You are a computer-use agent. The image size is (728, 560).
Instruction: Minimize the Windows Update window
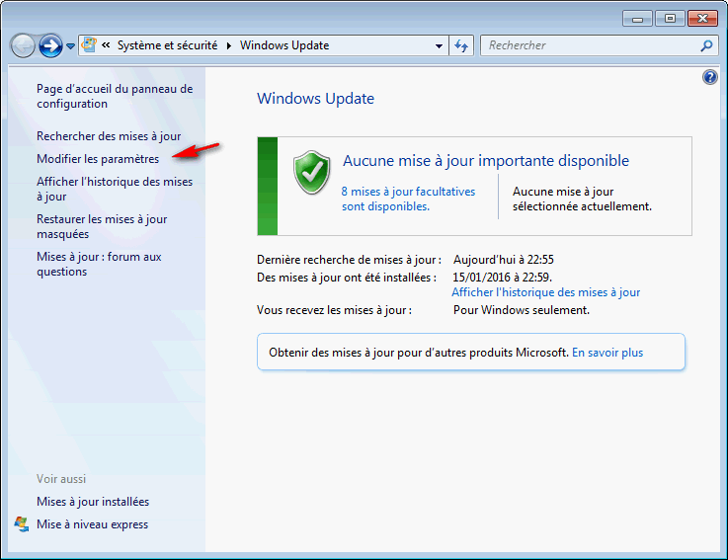637,19
